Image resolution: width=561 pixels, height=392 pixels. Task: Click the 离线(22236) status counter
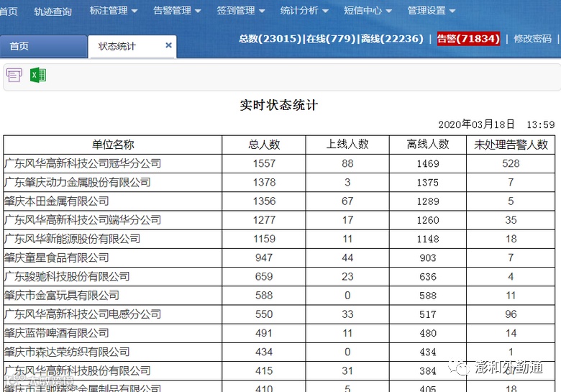[x=392, y=39]
